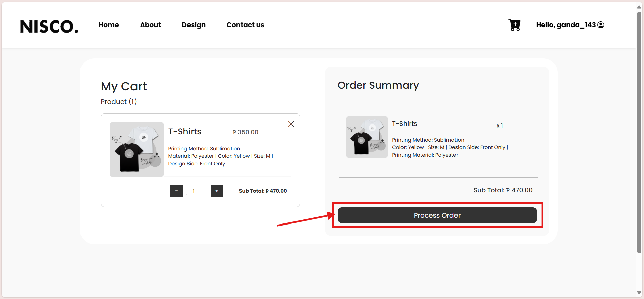Screen dimensions: 644x299
Task: Open the About page
Action: click(x=150, y=25)
